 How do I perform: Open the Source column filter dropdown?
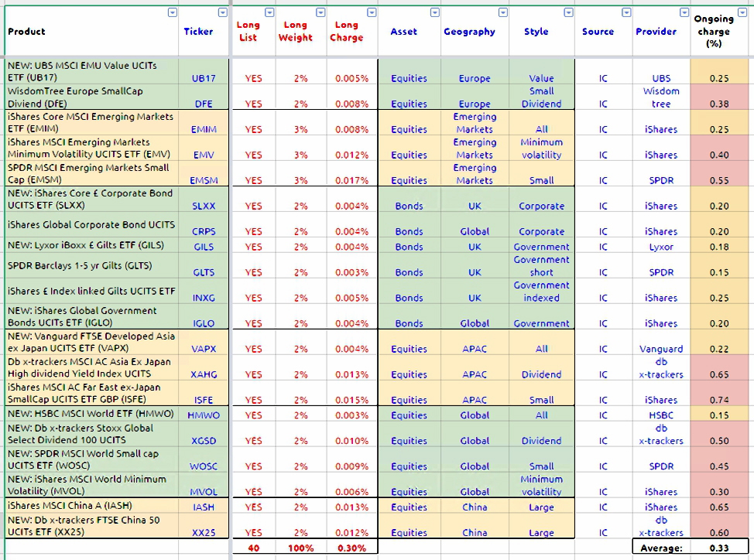point(626,13)
